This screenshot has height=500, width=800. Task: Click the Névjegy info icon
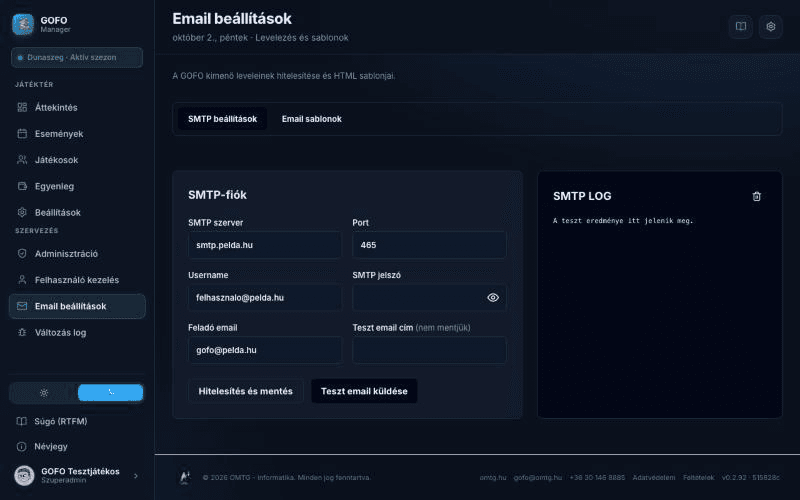tap(21, 446)
